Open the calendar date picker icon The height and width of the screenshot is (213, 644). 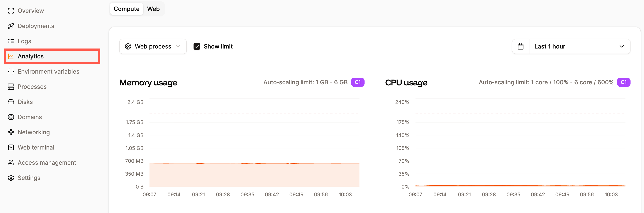[x=521, y=46]
